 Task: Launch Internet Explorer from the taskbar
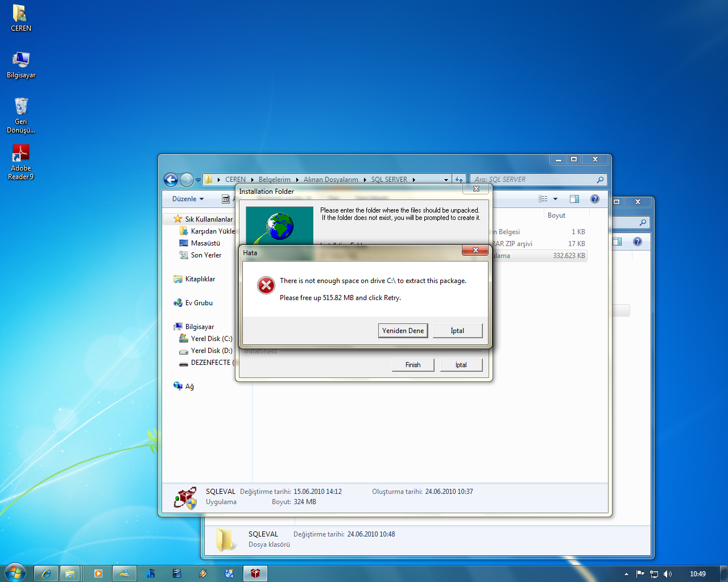pyautogui.click(x=46, y=573)
